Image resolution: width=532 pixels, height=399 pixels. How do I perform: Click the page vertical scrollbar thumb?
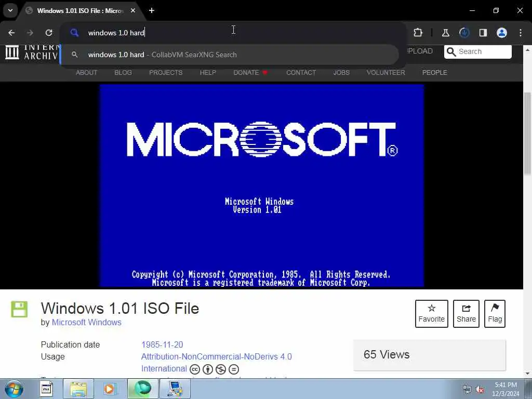point(528,134)
